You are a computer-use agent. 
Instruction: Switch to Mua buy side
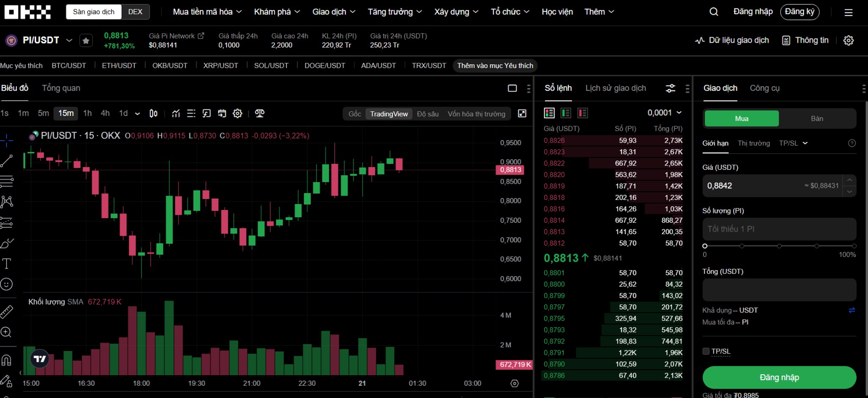tap(742, 119)
